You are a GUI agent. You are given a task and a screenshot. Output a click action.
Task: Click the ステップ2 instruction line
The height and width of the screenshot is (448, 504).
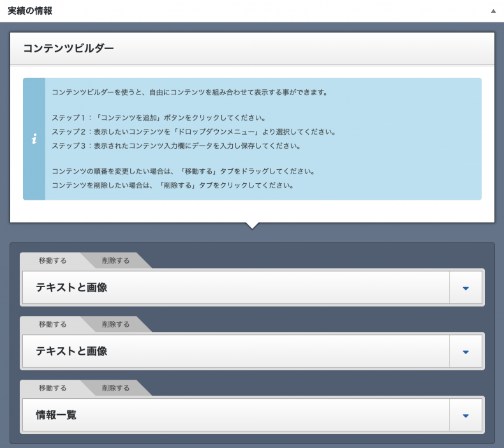(x=193, y=132)
